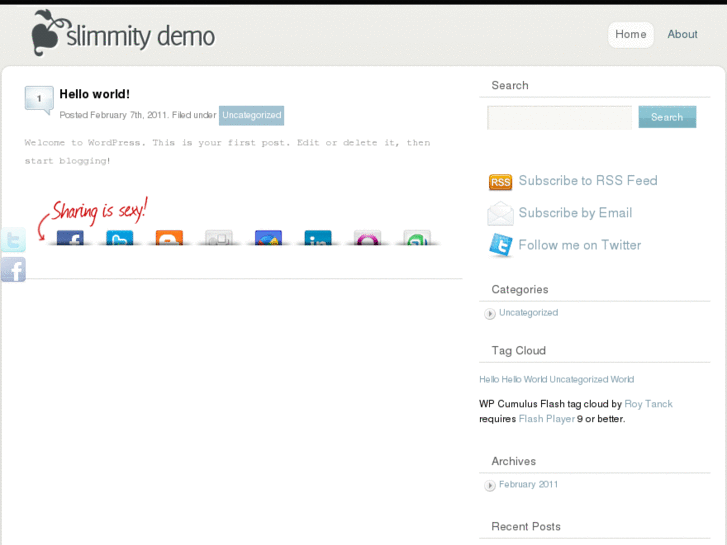Open the Subscribe to RSS Feed link

point(588,180)
